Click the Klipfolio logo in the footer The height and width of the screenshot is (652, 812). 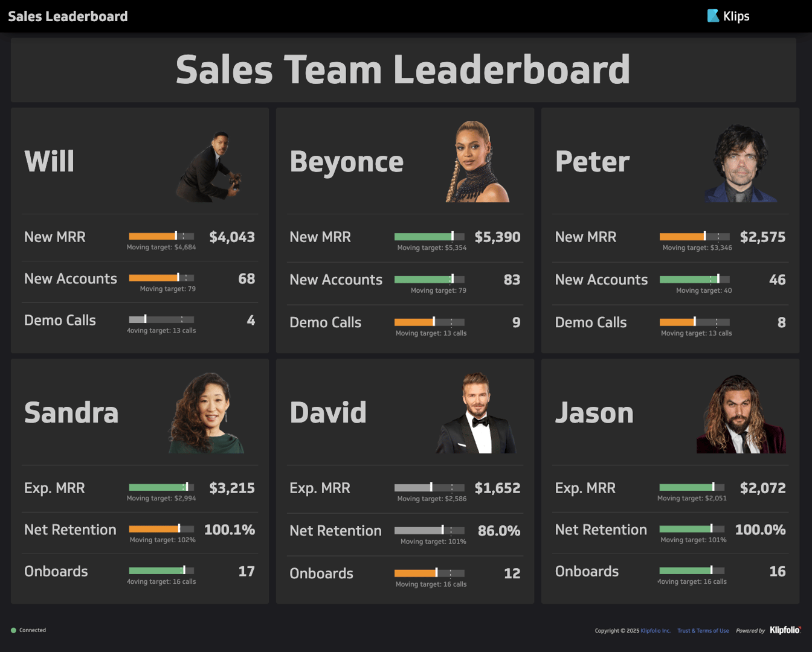(x=787, y=630)
